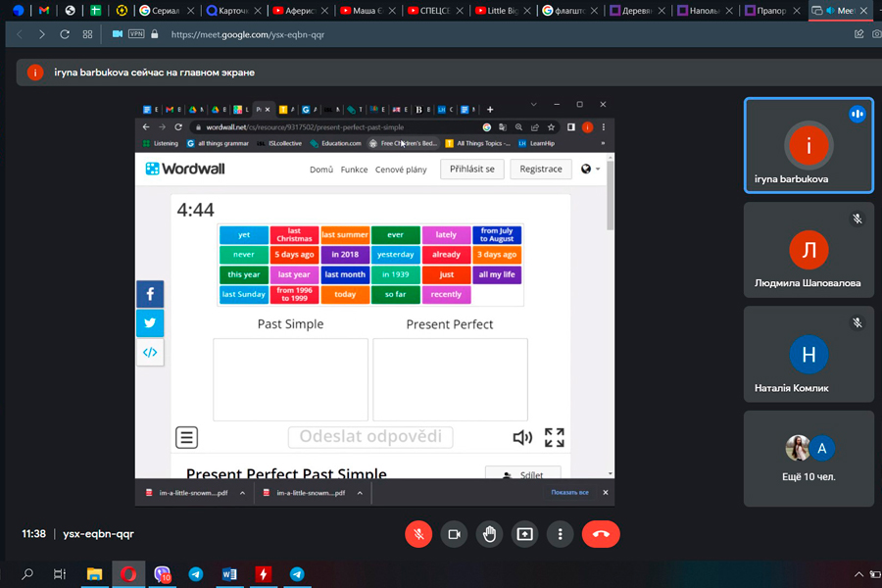
Task: Select the 'all my life' word tile
Action: point(497,274)
